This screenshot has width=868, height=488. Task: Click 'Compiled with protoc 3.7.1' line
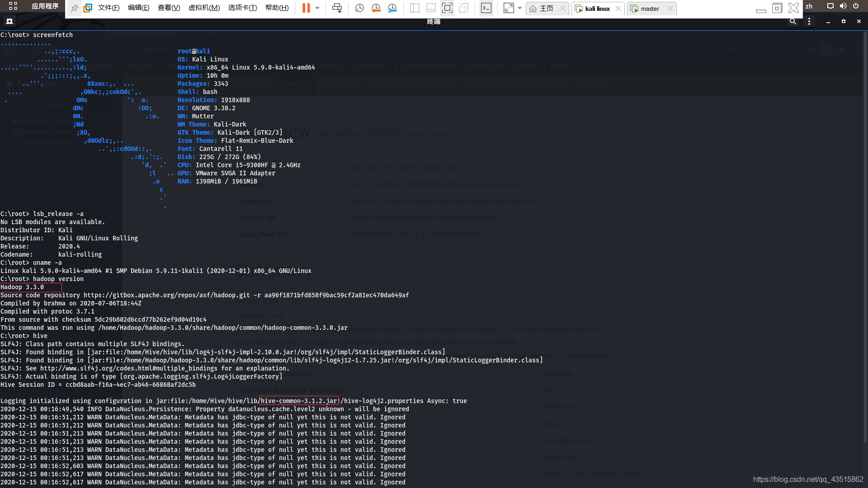(x=47, y=312)
